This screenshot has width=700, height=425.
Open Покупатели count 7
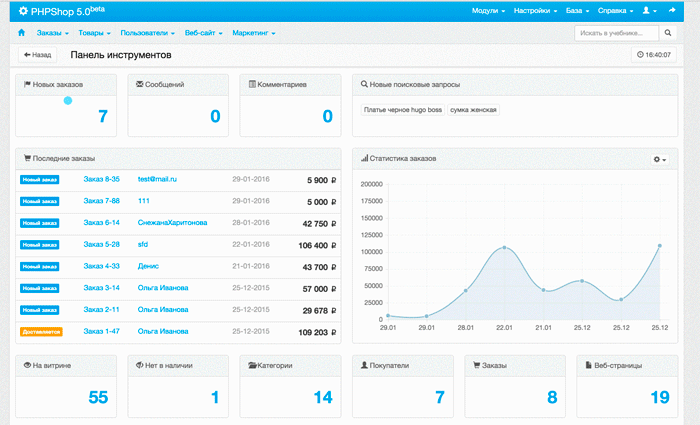point(440,397)
